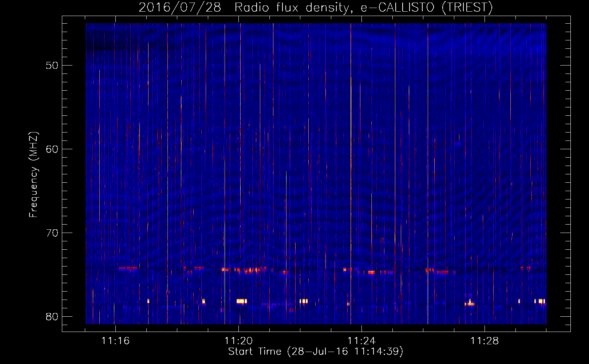Click the "Start Time (28-Jul-16 11:14:39)" label
The image size is (589, 364).
tap(316, 352)
